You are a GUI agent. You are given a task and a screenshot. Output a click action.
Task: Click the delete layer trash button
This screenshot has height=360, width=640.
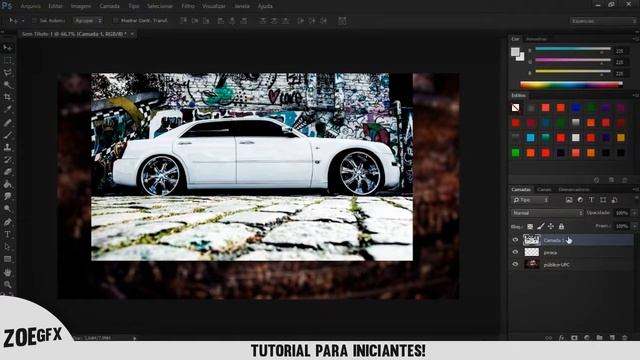pos(624,338)
